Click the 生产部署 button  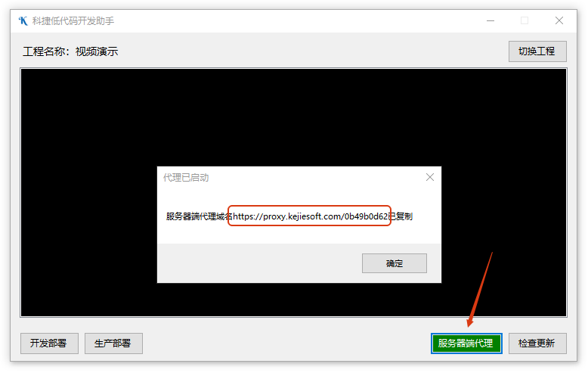pyautogui.click(x=113, y=343)
